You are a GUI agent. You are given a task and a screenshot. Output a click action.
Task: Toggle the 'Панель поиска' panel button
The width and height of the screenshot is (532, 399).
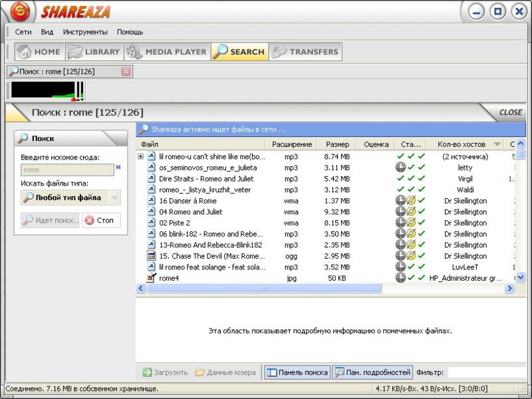[x=297, y=372]
